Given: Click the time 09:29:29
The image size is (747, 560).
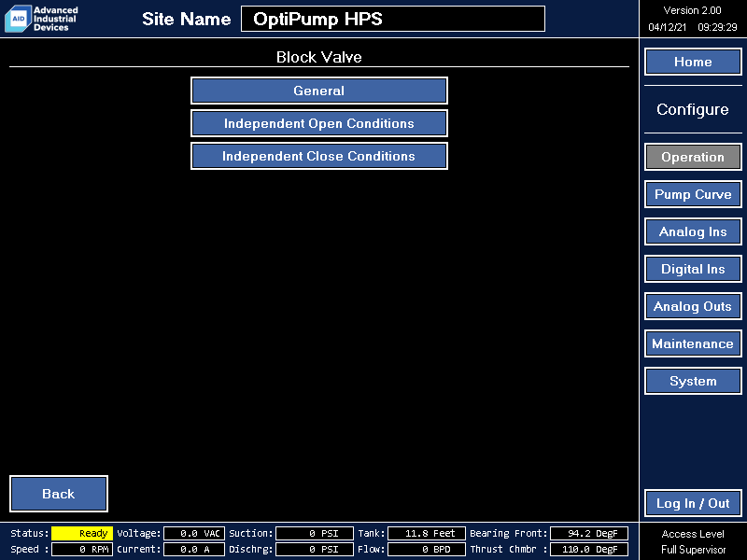Looking at the screenshot, I should click(x=717, y=27).
